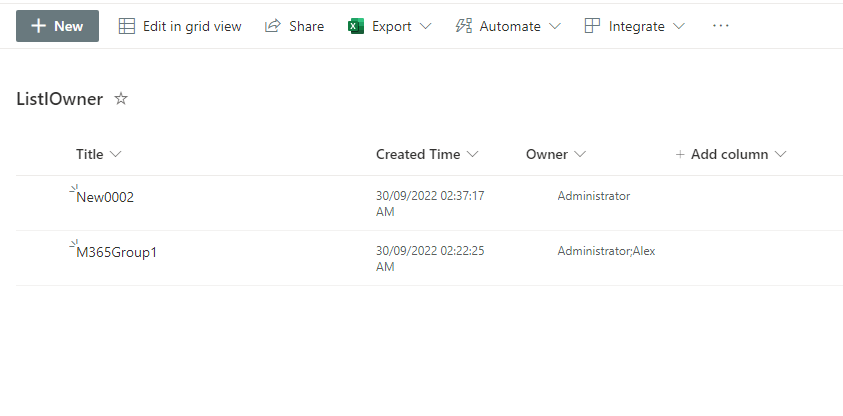843x416 pixels.
Task: Click the new-item glimmer icon beside New0002
Action: coord(74,188)
